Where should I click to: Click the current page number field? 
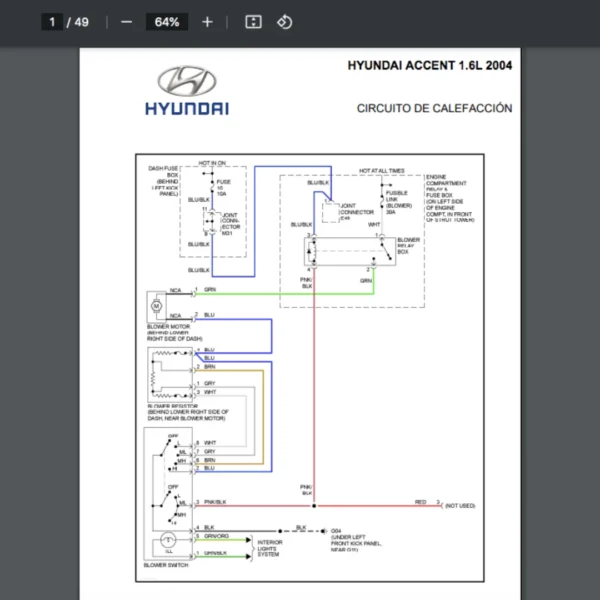(x=51, y=22)
